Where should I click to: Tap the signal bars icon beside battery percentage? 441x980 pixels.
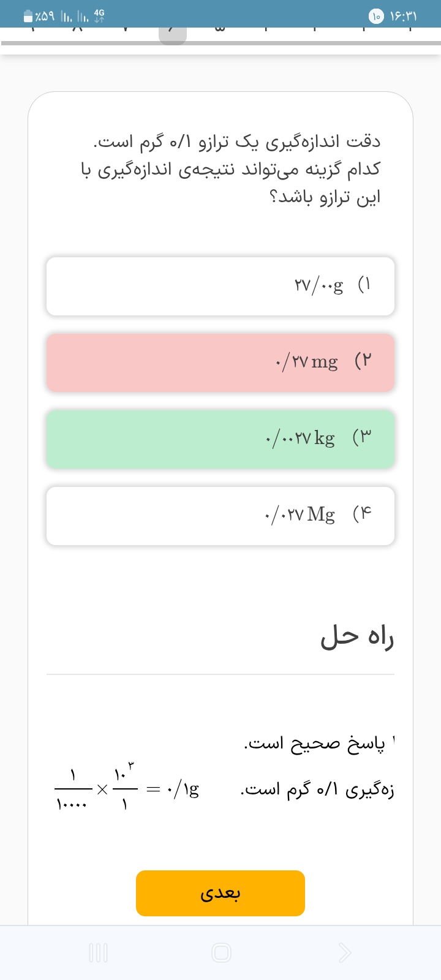click(x=66, y=17)
